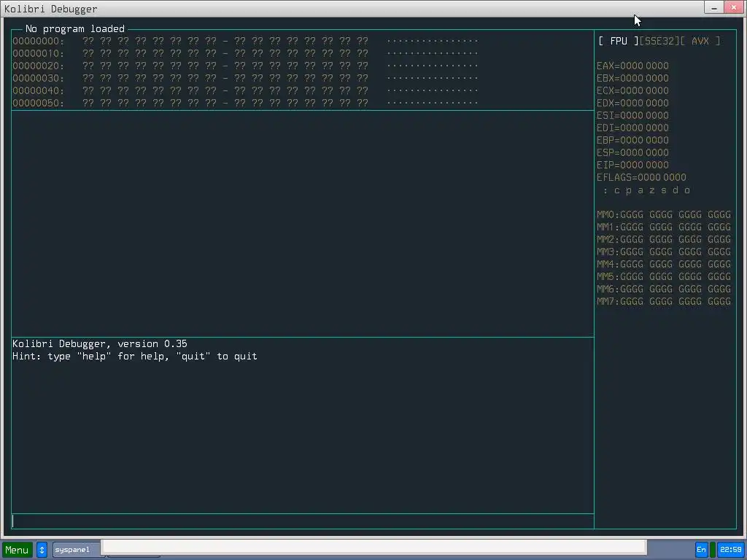Click the EBP=0000 0000 register value
The width and height of the screenshot is (747, 560).
tap(632, 140)
